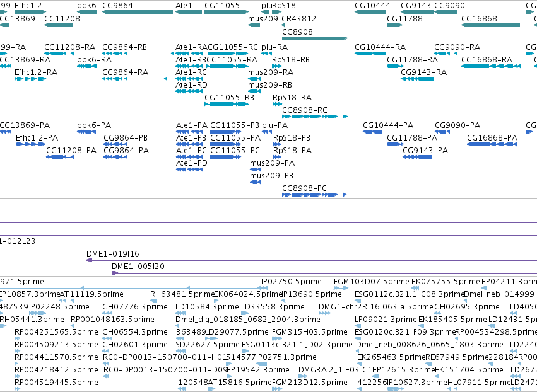Screen dimensions: 537x392
Task: Open the ppk6-RA transcript label
Action: pyautogui.click(x=95, y=59)
